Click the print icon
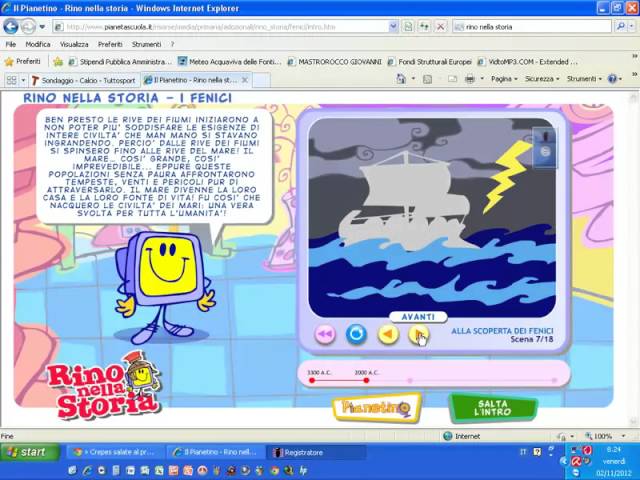Image resolution: width=640 pixels, height=480 pixels. coord(470,79)
